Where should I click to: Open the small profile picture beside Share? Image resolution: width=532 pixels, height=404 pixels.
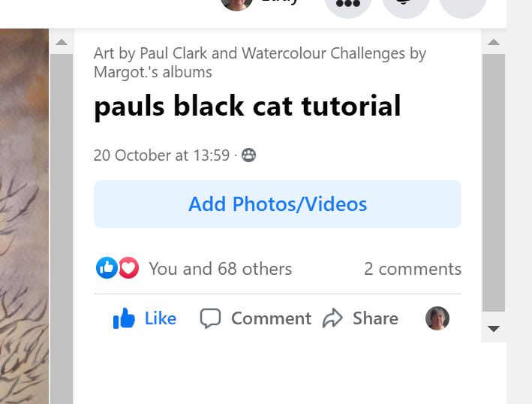437,318
